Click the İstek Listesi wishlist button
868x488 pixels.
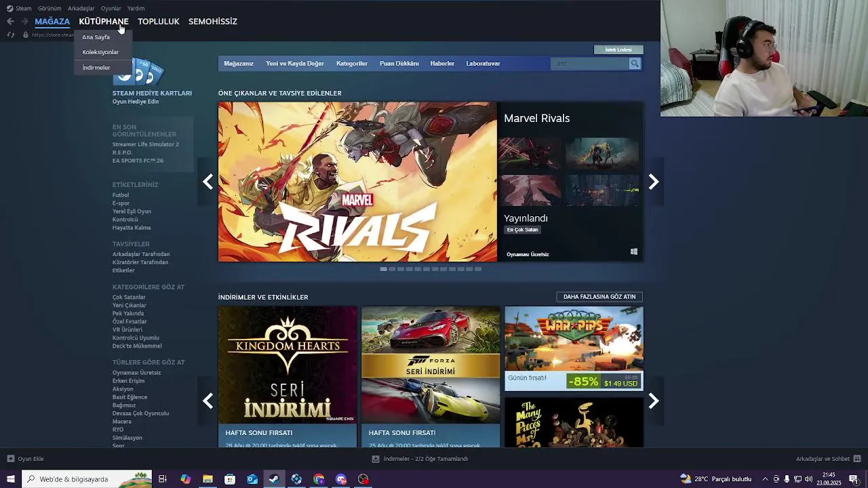point(618,49)
